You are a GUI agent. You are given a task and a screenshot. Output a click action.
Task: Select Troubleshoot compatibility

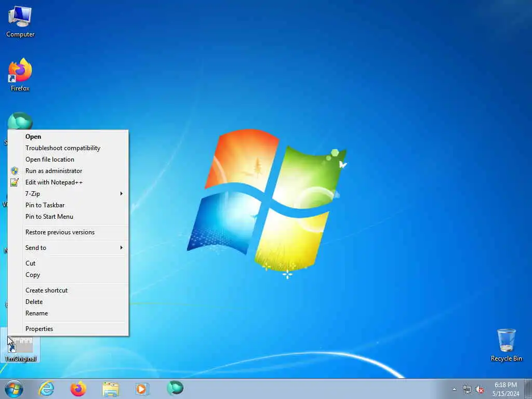coord(68,148)
